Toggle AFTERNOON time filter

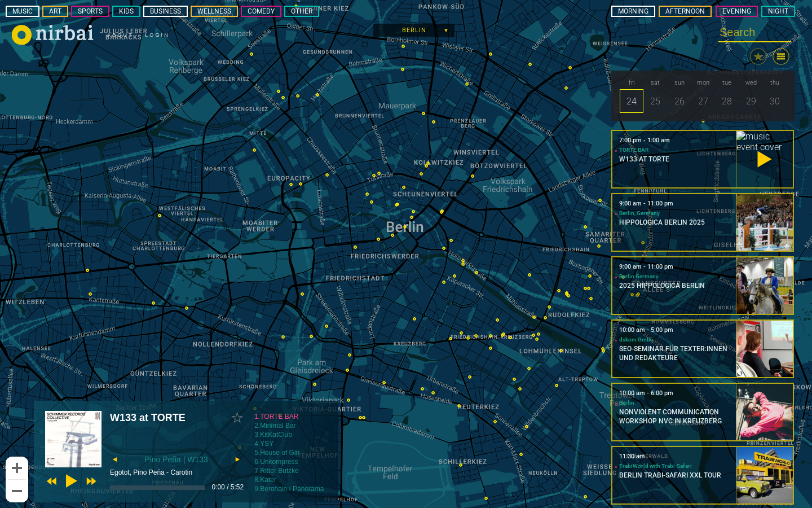coord(685,11)
